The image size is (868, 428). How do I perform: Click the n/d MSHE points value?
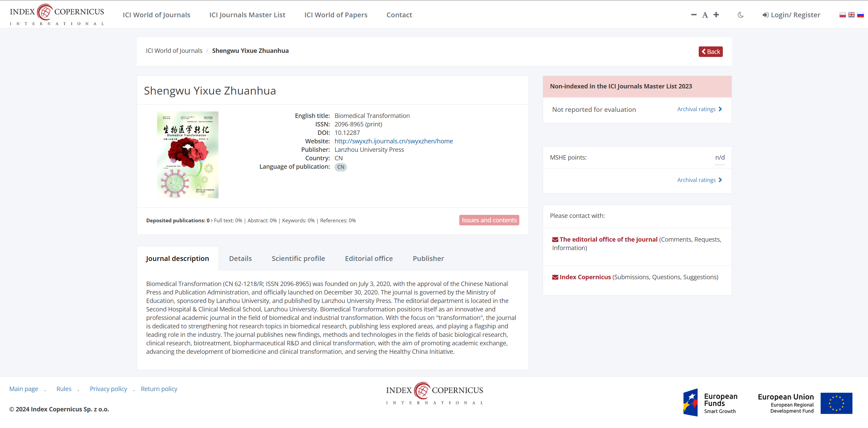pyautogui.click(x=720, y=158)
